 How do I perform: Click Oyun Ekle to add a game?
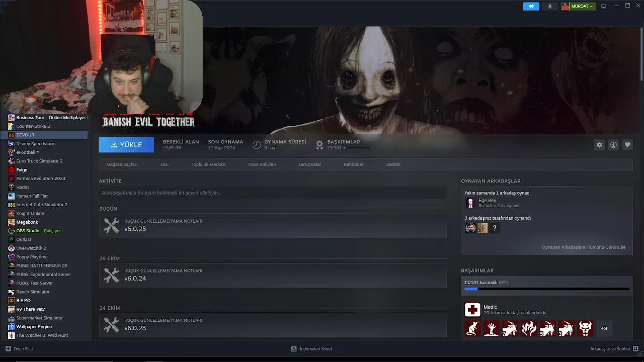(x=19, y=349)
